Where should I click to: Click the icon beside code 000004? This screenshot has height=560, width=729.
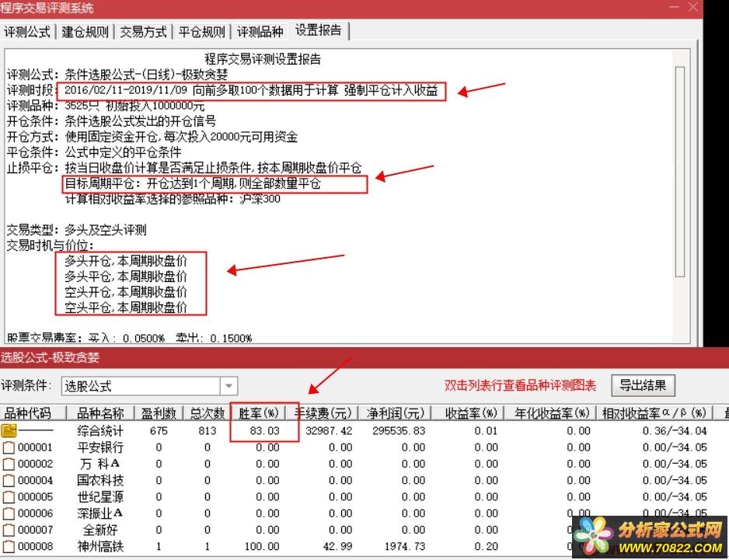click(x=9, y=481)
